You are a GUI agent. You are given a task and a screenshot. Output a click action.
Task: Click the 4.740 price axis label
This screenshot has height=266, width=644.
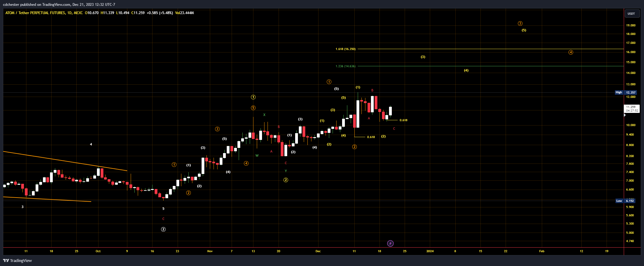[x=630, y=241]
